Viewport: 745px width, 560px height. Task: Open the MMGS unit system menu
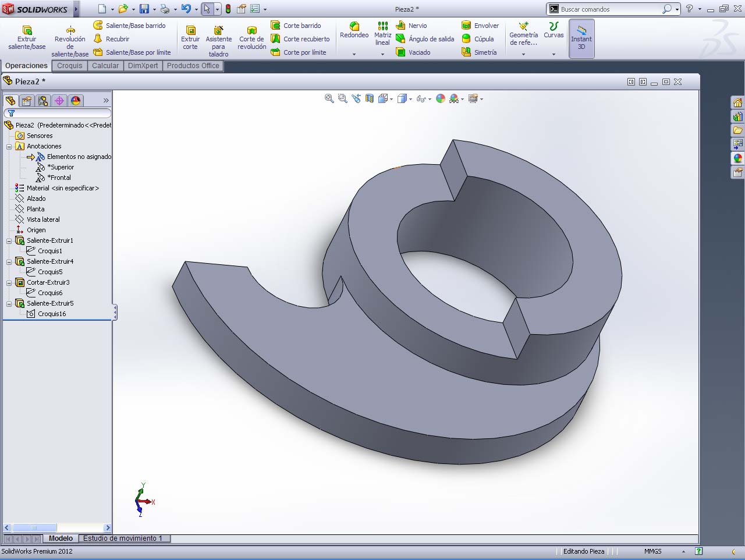653,551
